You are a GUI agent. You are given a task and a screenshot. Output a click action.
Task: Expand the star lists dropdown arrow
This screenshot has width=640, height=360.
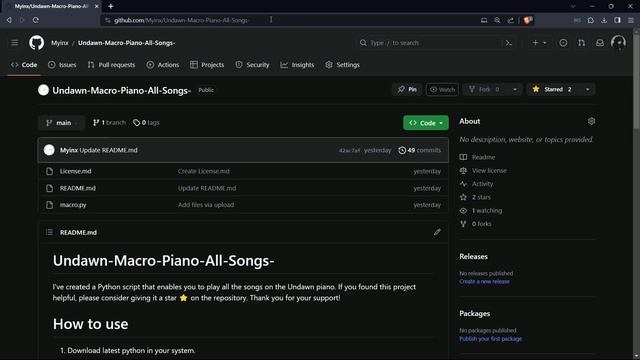(x=588, y=89)
